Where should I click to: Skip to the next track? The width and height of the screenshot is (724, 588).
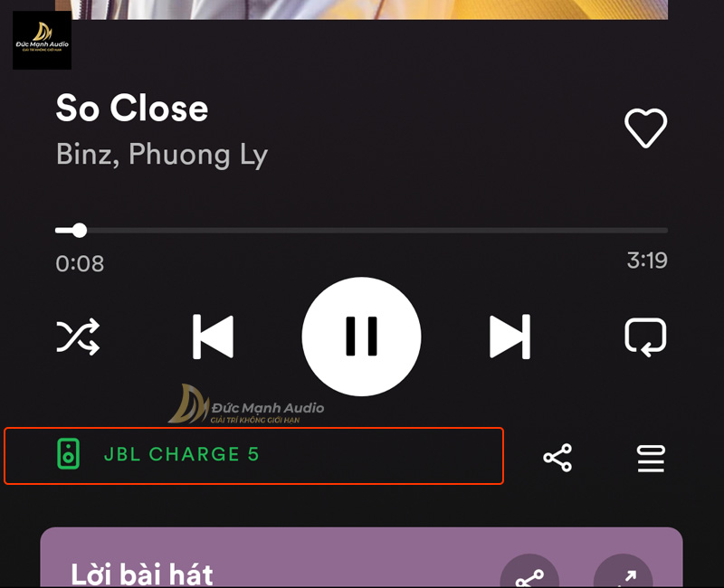pos(510,337)
